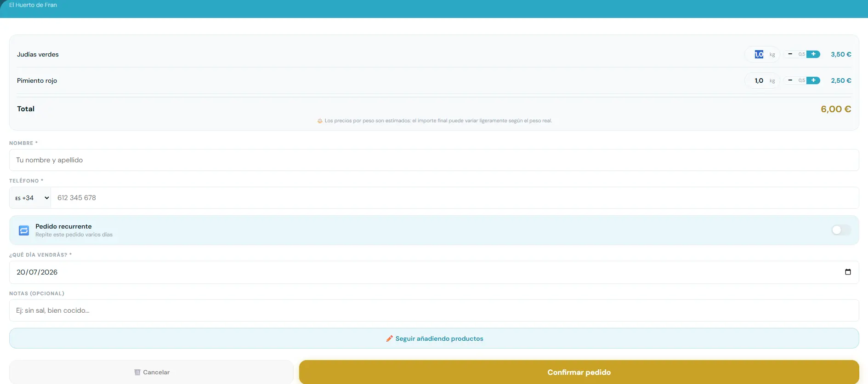Click the Notas opcional input field
Image resolution: width=868 pixels, height=384 pixels.
(434, 310)
